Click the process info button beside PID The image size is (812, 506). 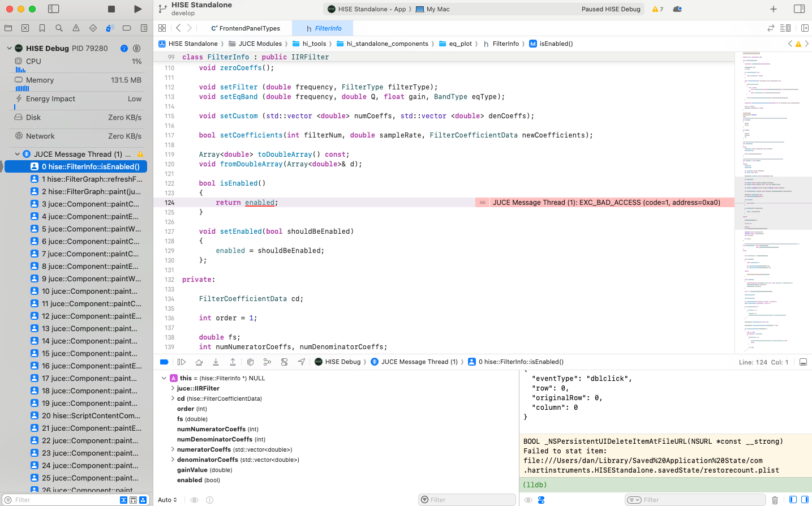tap(124, 48)
